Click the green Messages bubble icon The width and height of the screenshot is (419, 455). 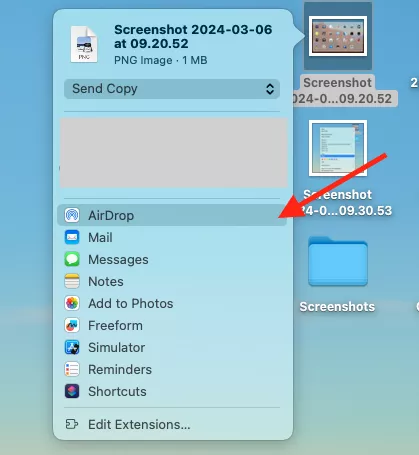tap(72, 259)
